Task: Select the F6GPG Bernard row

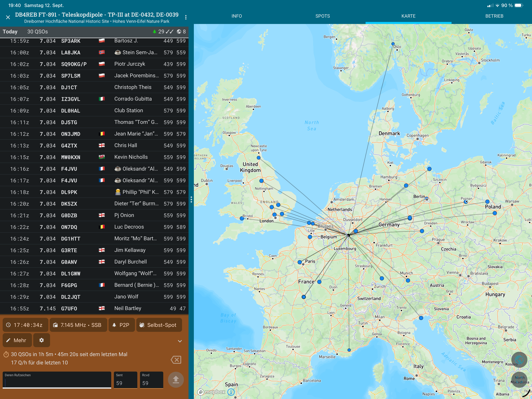Action: tap(94, 285)
